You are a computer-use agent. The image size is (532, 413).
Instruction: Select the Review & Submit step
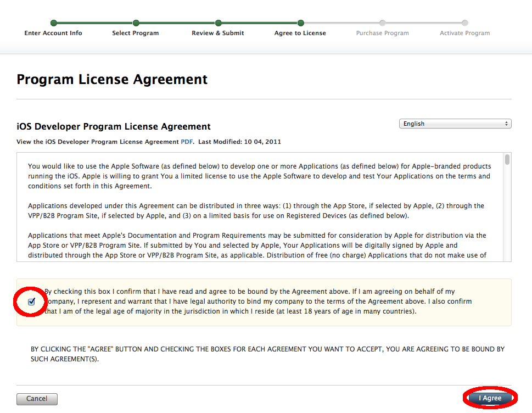218,34
